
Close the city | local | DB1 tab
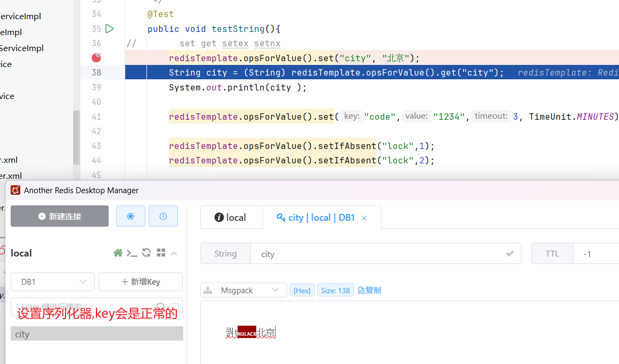364,218
